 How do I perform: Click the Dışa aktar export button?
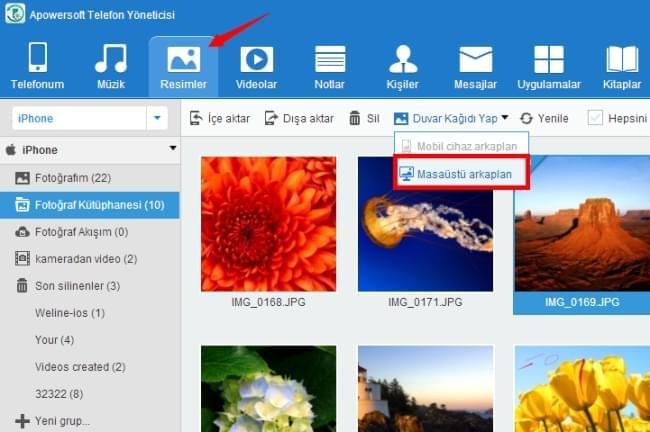click(298, 118)
